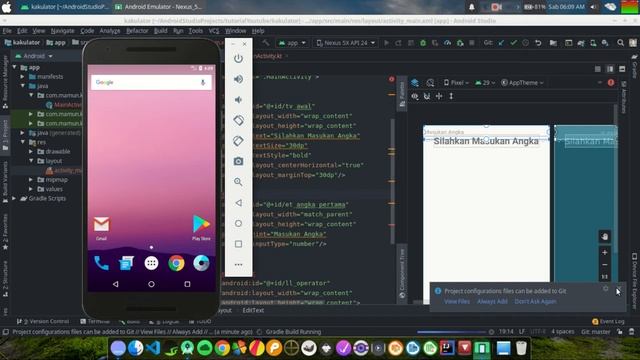The image size is (640, 360).
Task: Click Don't Ask Again link in notification
Action: pos(535,302)
